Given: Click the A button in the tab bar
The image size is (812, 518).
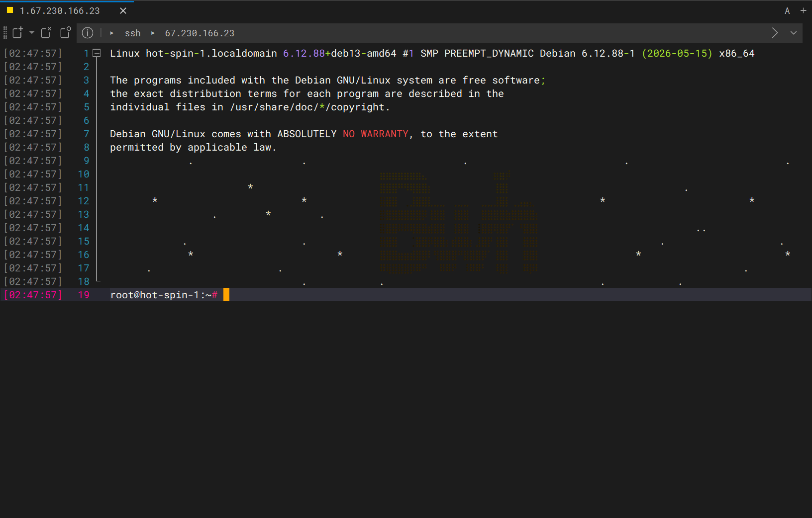Looking at the screenshot, I should (x=787, y=11).
